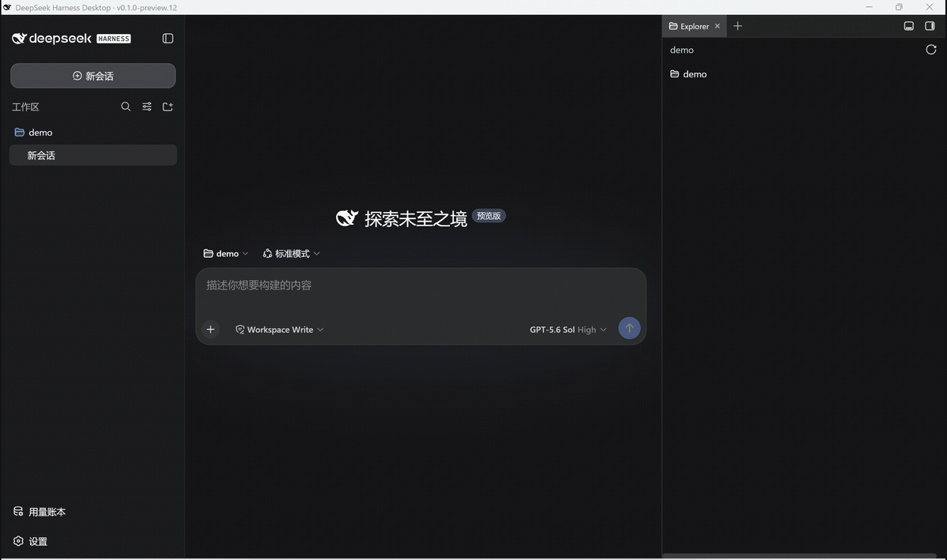This screenshot has height=560, width=947.
Task: Switch to the Explorer tab
Action: [x=689, y=26]
